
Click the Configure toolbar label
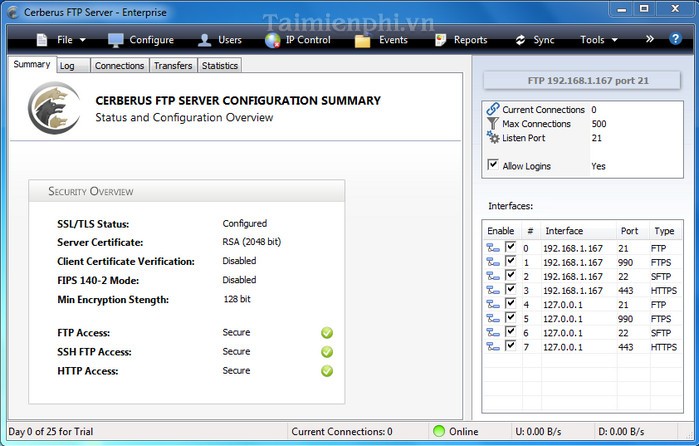pos(152,40)
